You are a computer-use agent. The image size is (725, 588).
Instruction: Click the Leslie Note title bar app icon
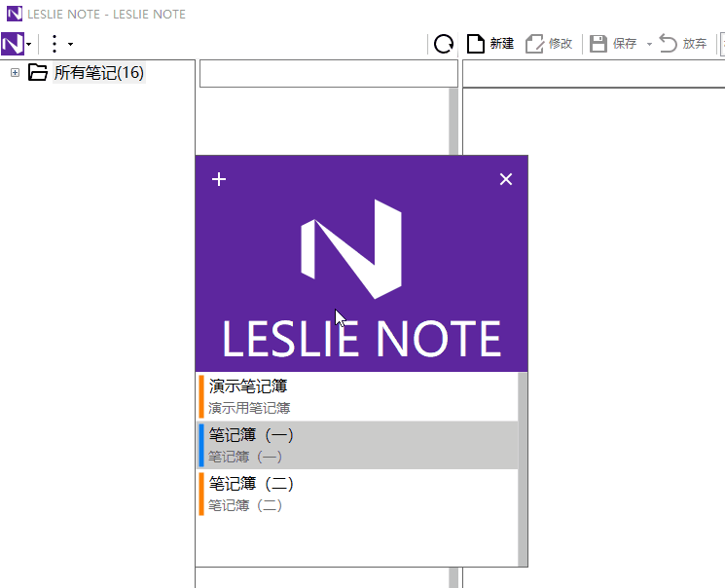[15, 14]
